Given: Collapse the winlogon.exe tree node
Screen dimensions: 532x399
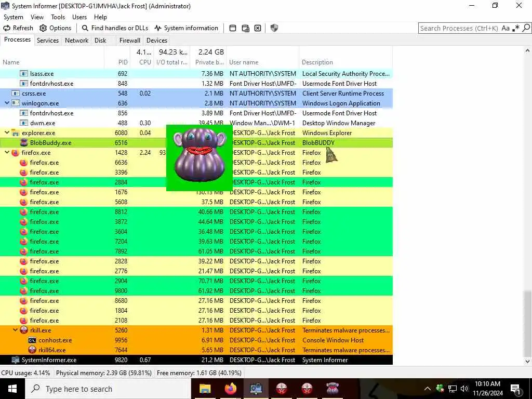Looking at the screenshot, I should click(7, 103).
